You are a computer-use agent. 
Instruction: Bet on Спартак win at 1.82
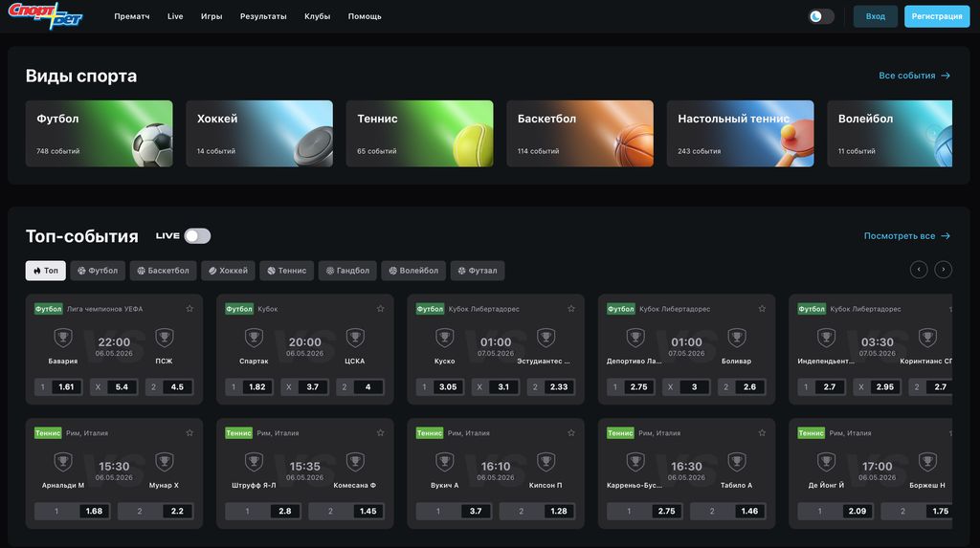pyautogui.click(x=250, y=387)
